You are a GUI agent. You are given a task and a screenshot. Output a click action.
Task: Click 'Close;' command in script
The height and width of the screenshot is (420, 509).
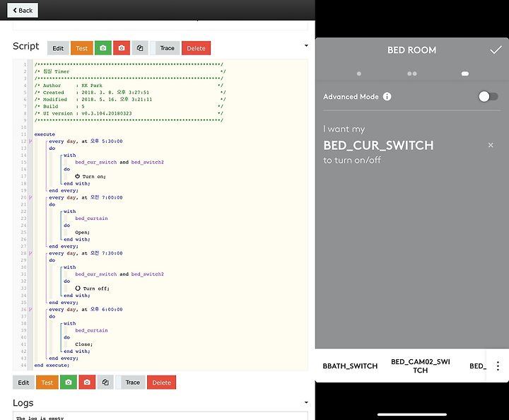[x=83, y=344]
